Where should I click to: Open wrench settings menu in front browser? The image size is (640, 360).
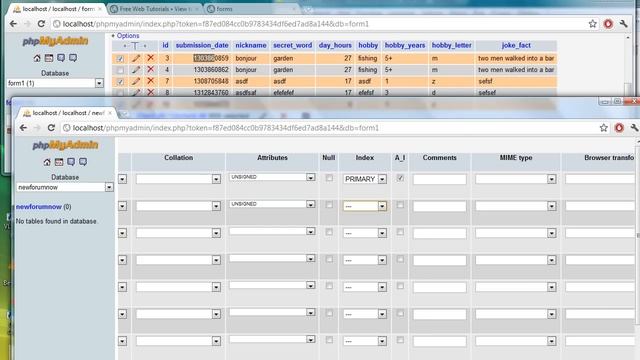pos(634,128)
